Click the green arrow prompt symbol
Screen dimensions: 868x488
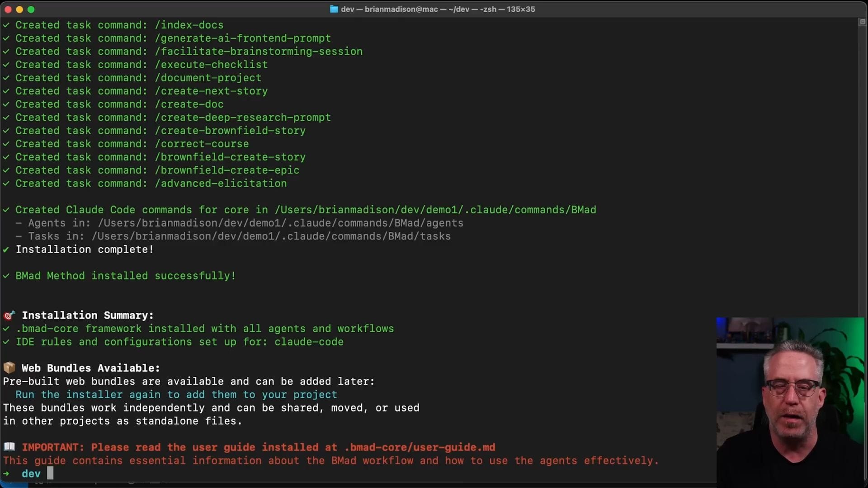[x=6, y=474]
